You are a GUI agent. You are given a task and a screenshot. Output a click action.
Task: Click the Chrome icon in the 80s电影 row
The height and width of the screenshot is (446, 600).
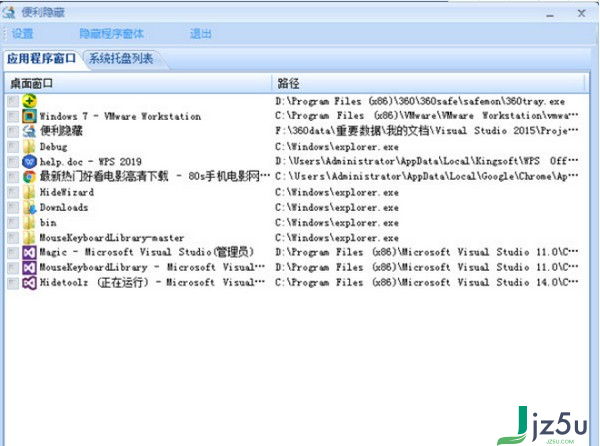(x=29, y=177)
